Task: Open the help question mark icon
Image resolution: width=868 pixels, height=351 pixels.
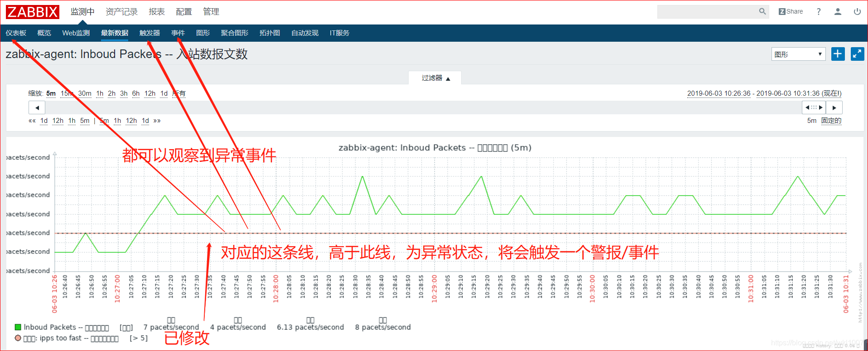Action: coord(819,12)
